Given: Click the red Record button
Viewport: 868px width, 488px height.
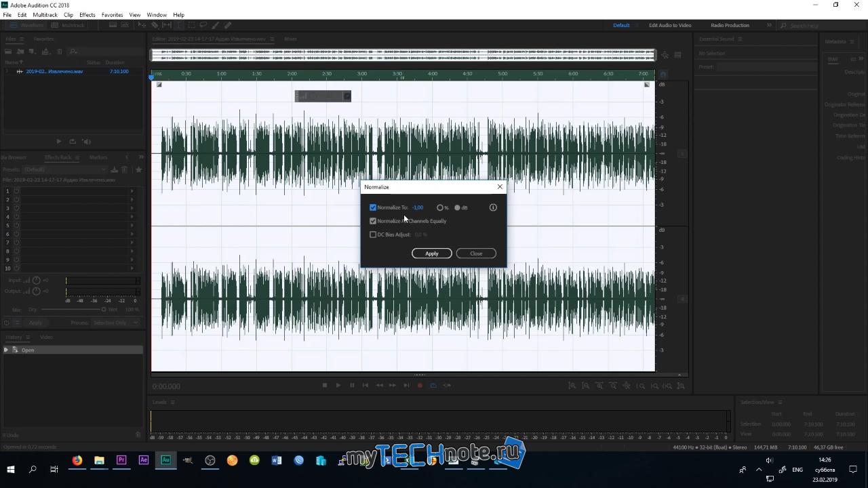Looking at the screenshot, I should click(420, 385).
